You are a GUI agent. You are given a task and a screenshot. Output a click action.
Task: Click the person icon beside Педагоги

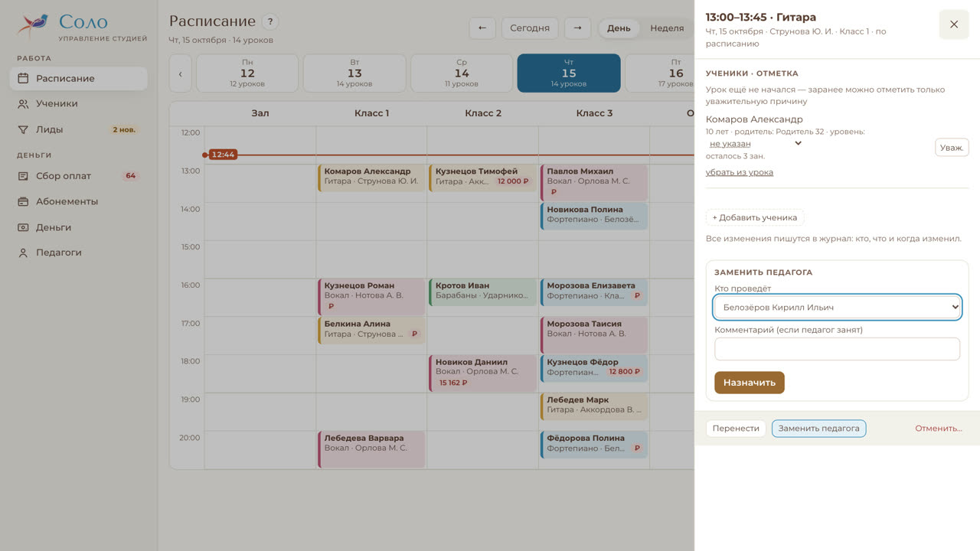point(23,253)
